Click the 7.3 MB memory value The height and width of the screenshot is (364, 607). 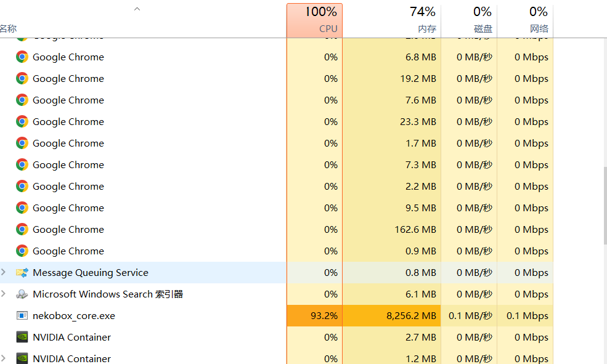click(421, 165)
